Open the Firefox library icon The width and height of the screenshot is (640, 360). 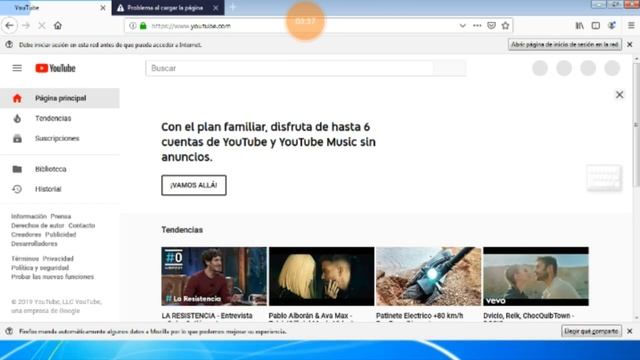tap(580, 26)
